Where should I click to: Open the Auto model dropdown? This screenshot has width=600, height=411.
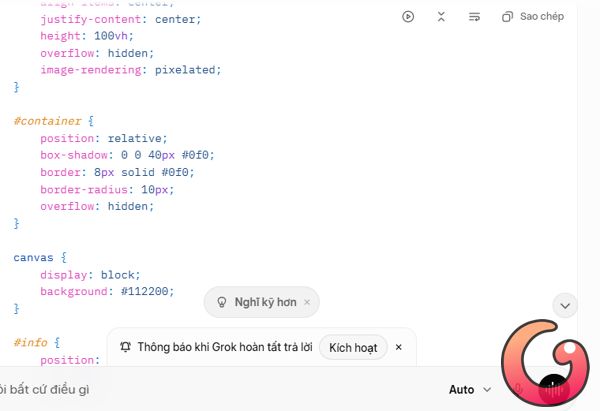470,390
